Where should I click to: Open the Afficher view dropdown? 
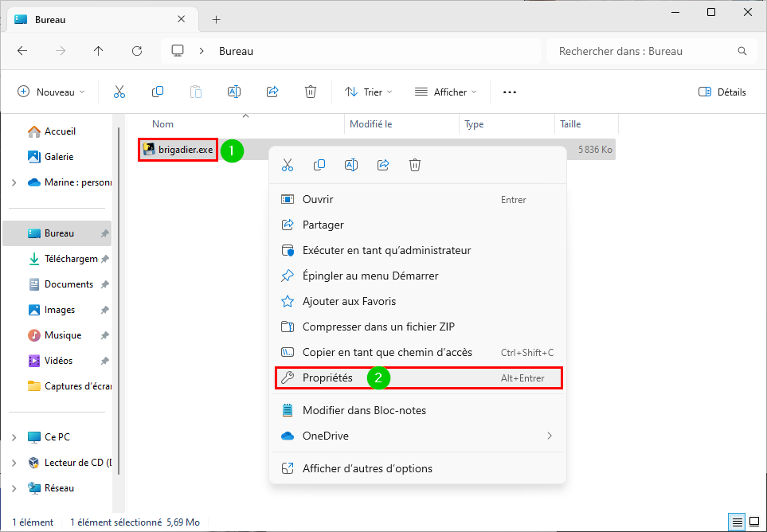[445, 92]
